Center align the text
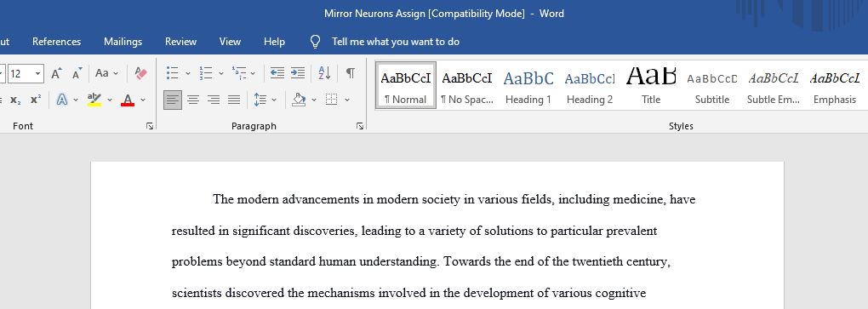868x309 pixels. 193,100
